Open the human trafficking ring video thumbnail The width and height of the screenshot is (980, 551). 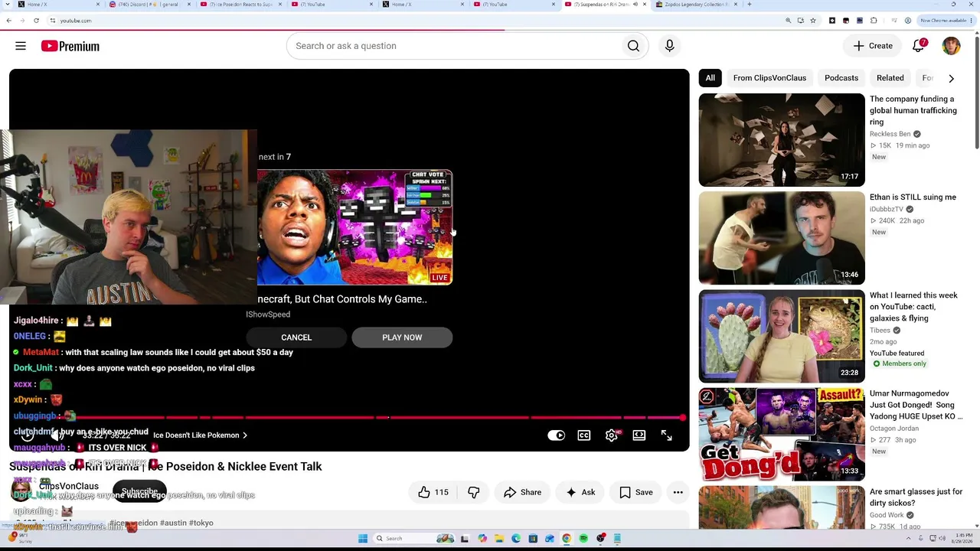click(782, 140)
